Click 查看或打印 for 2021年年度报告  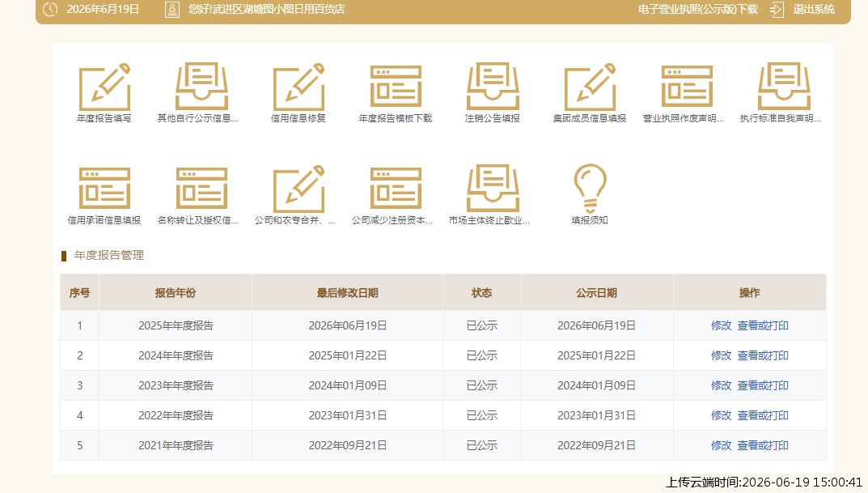point(763,445)
